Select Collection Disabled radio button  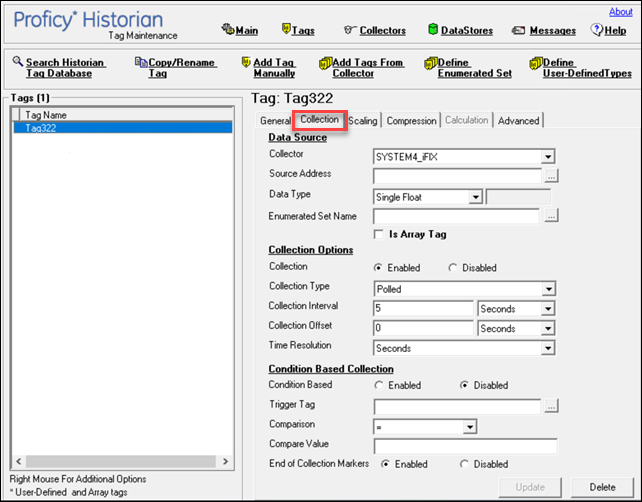[452, 267]
